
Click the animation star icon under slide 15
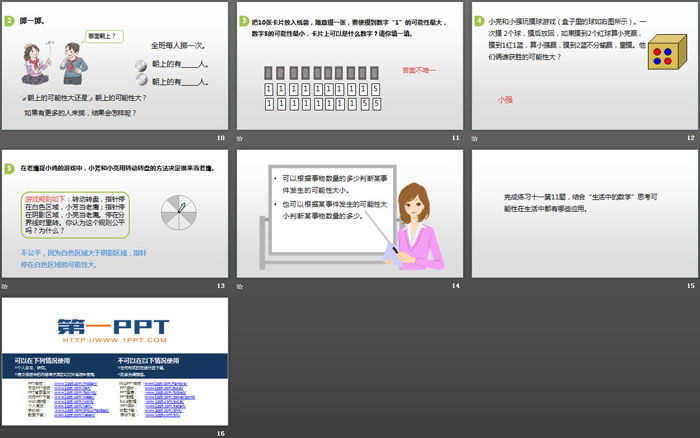(476, 286)
